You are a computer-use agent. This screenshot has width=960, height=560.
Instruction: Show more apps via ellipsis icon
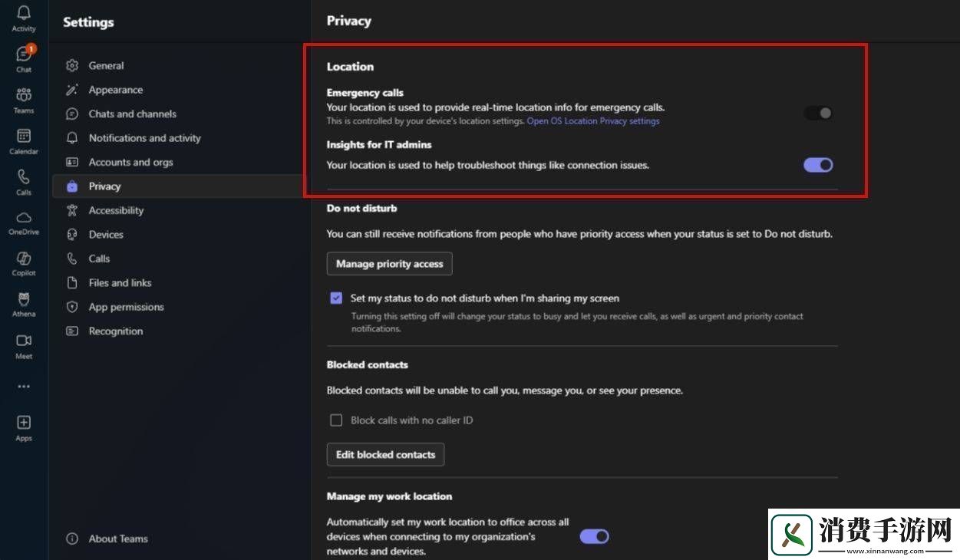tap(24, 387)
